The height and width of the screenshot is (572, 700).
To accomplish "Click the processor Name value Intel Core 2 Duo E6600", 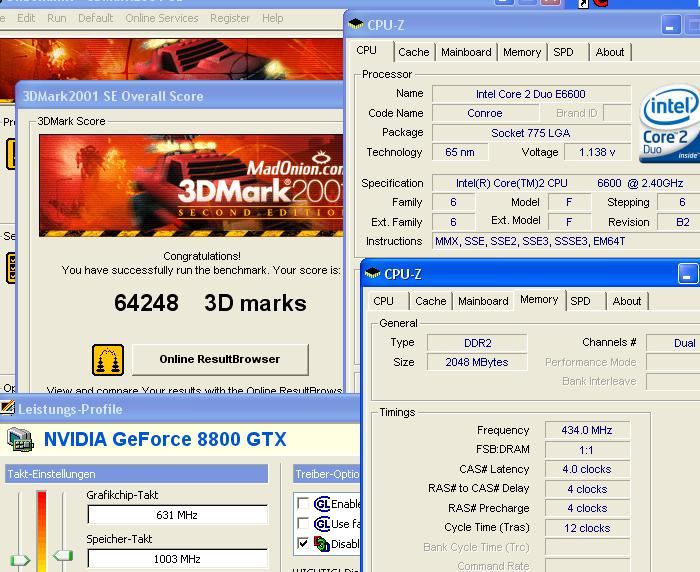I will (x=531, y=94).
